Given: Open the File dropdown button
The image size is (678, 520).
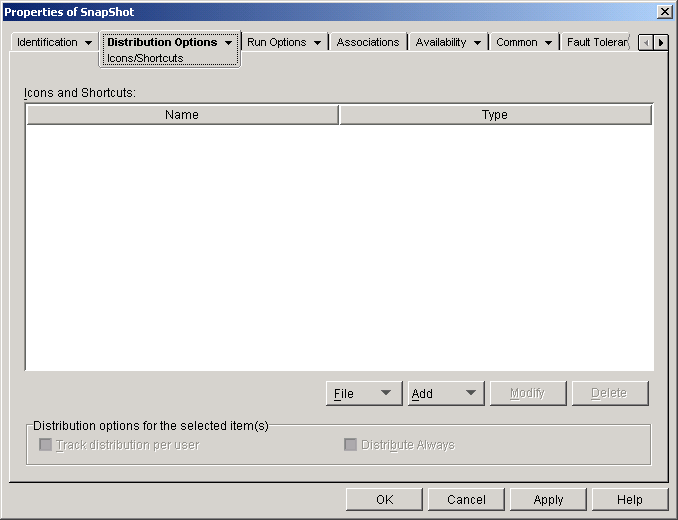Looking at the screenshot, I should (364, 393).
